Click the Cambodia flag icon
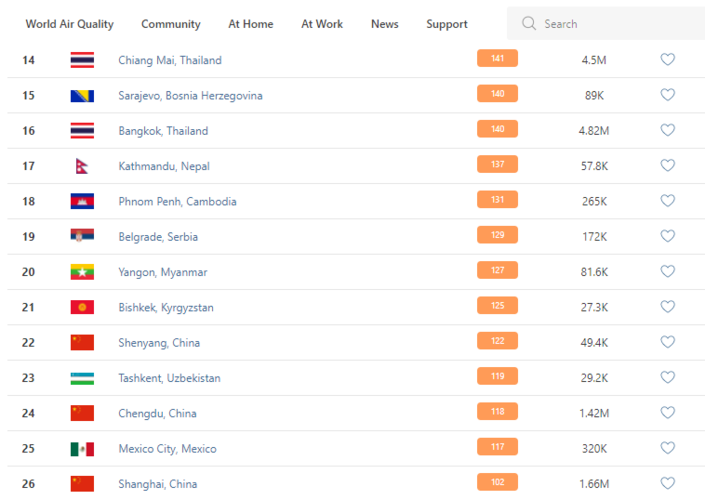The height and width of the screenshot is (500, 705). [x=82, y=201]
